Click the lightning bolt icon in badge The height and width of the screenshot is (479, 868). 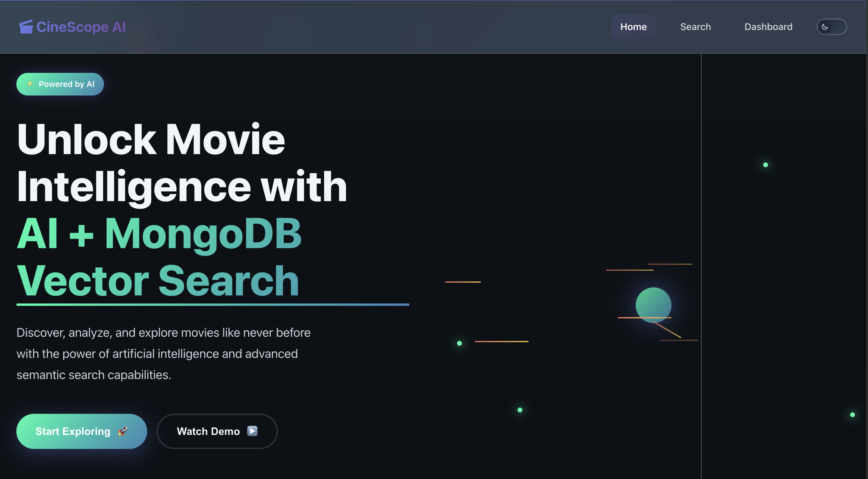coord(30,84)
